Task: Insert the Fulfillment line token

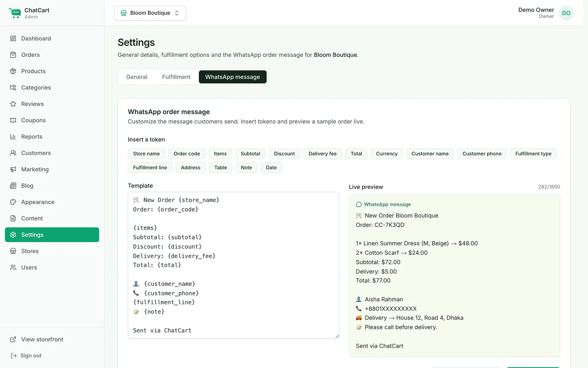Action: [x=150, y=168]
